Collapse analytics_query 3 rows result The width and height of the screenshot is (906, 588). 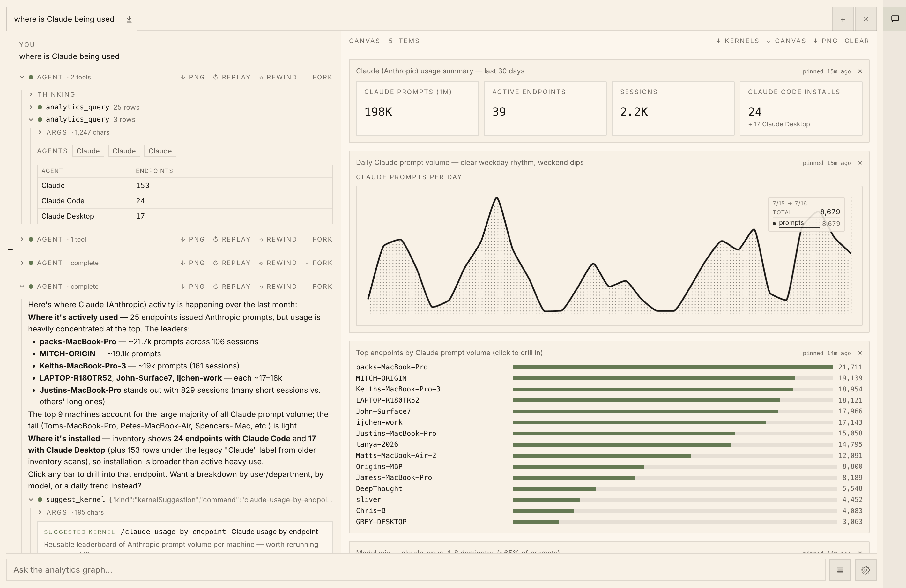coord(31,119)
